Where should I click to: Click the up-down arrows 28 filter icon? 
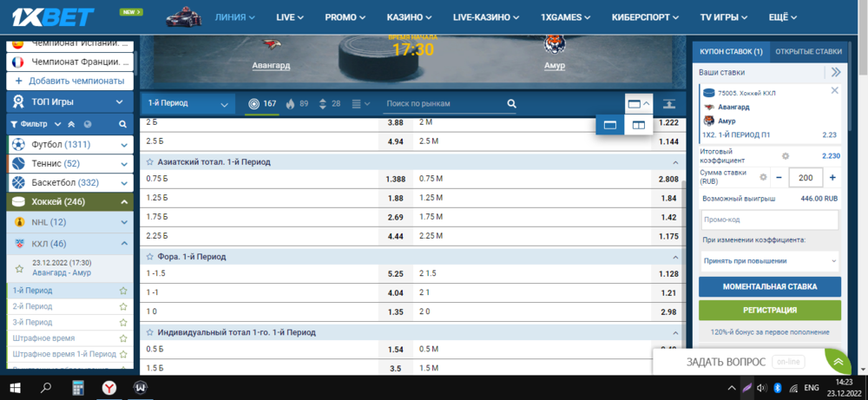click(323, 103)
